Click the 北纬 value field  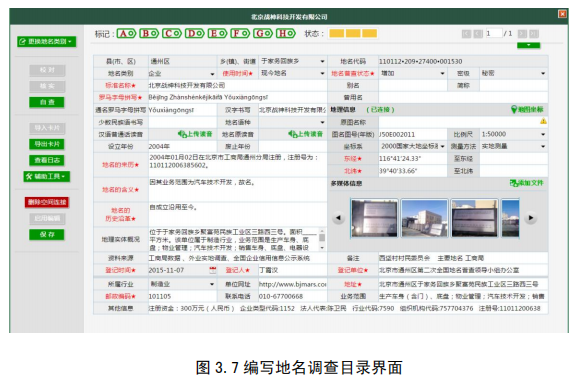coord(412,171)
